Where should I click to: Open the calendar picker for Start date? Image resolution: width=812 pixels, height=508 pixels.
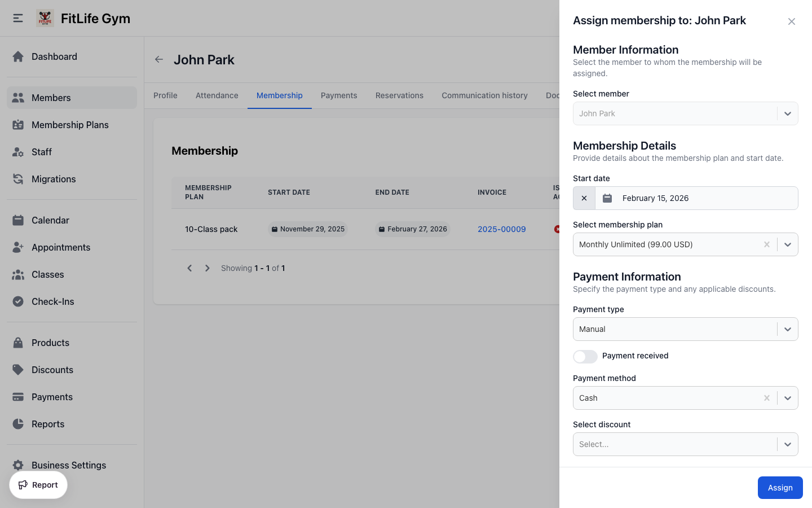pyautogui.click(x=607, y=198)
